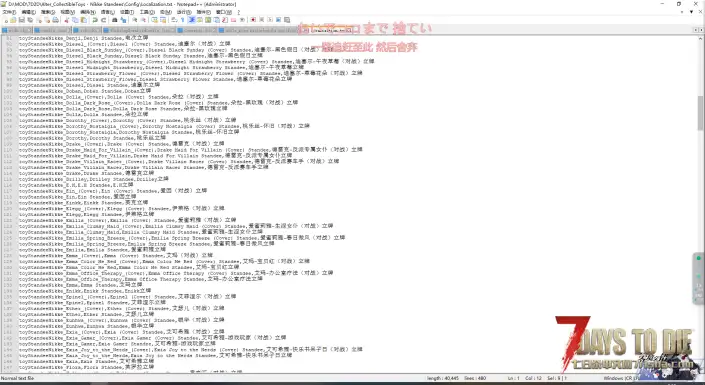This screenshot has width=705, height=385.
Task: Toggle show all characters button
Action: tap(182, 20)
